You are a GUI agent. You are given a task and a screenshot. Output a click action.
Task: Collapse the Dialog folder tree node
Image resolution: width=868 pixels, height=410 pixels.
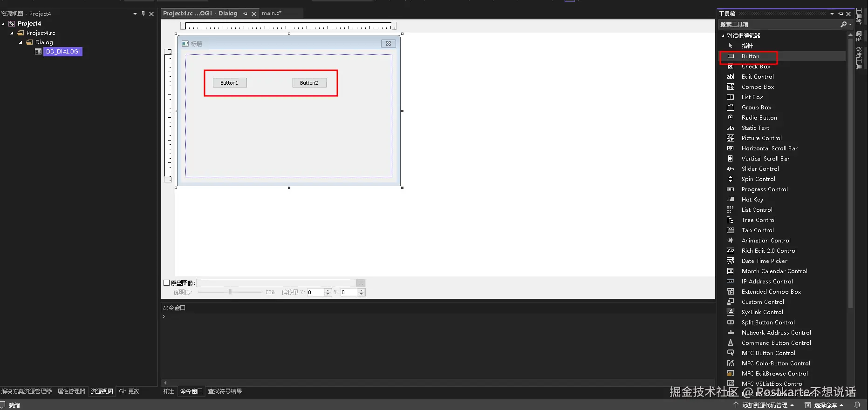point(21,42)
